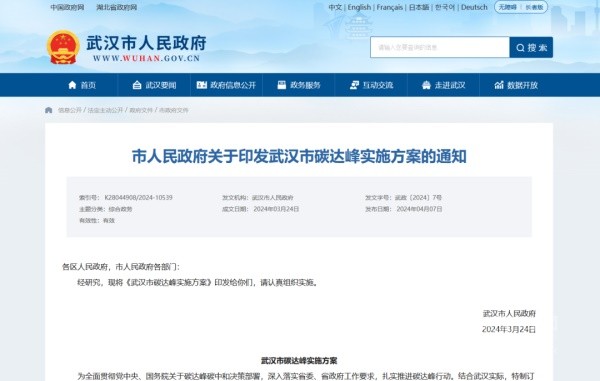Go to 政府文件 breadcrumb
Image resolution: width=600 pixels, height=381 pixels.
click(x=141, y=110)
